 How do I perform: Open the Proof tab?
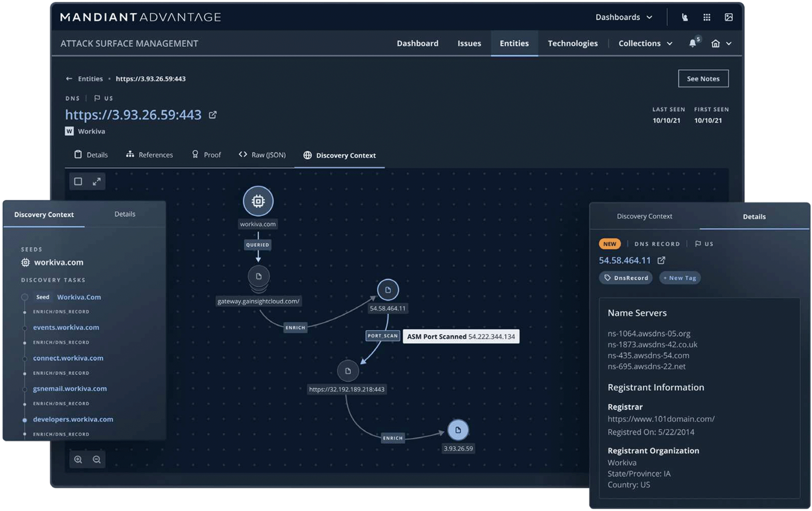tap(206, 155)
